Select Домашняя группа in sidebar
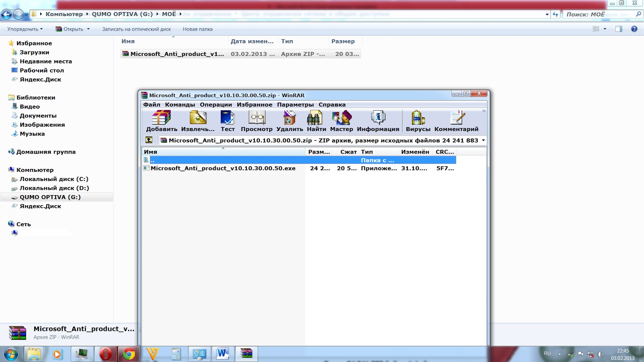Image resolution: width=644 pixels, height=362 pixels. pyautogui.click(x=46, y=152)
